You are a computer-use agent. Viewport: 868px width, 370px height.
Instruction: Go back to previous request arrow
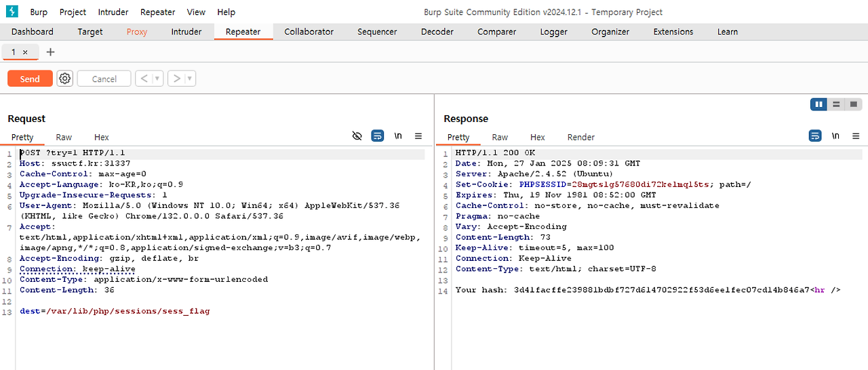click(x=143, y=79)
